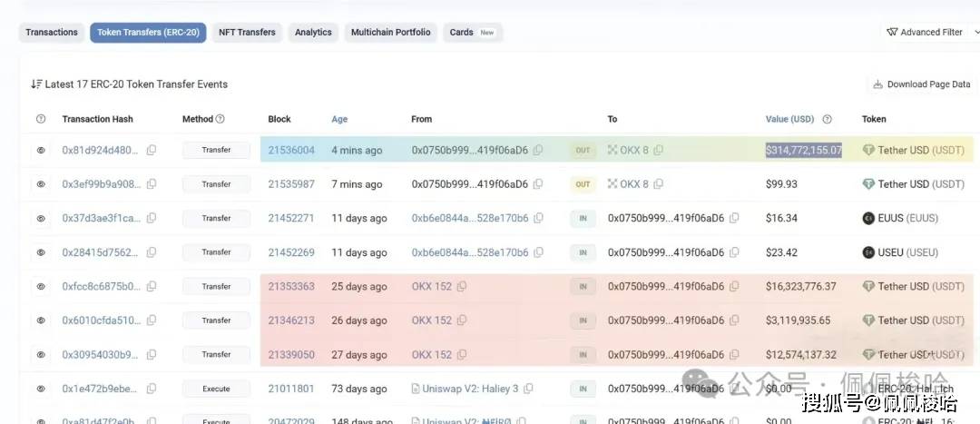Copy Uniswap V2: Hailey 3 address
The height and width of the screenshot is (424, 980).
(528, 389)
